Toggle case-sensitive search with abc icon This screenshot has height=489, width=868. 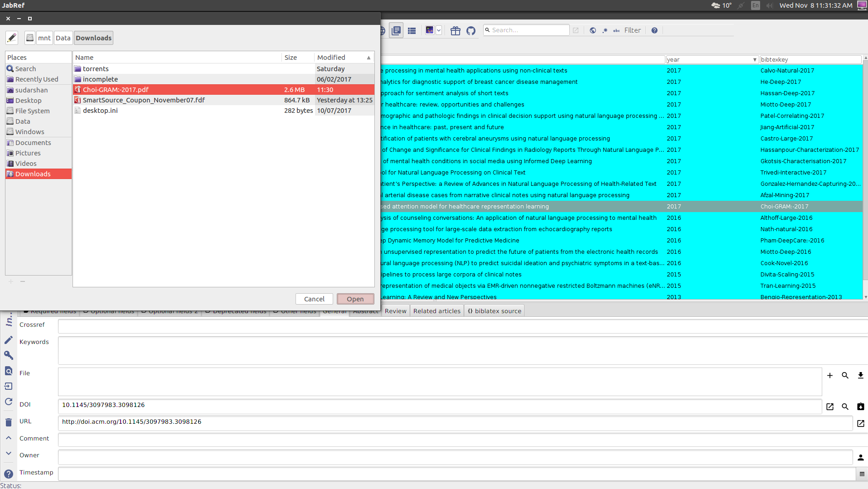616,31
